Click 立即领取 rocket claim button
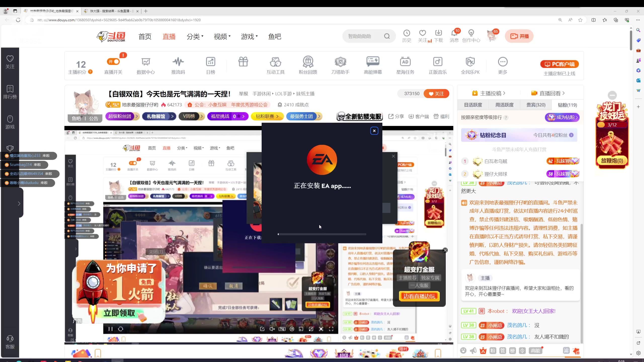The width and height of the screenshot is (644, 362). click(119, 313)
